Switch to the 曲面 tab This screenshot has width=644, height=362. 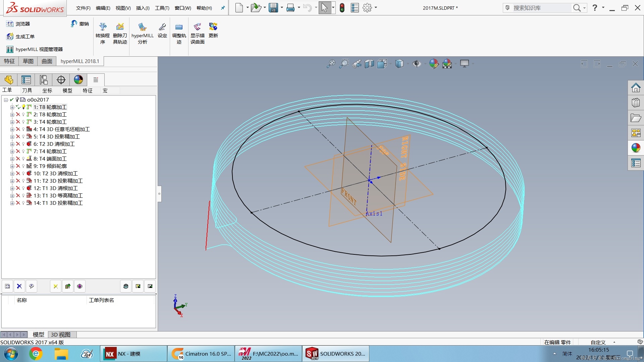pyautogui.click(x=47, y=61)
